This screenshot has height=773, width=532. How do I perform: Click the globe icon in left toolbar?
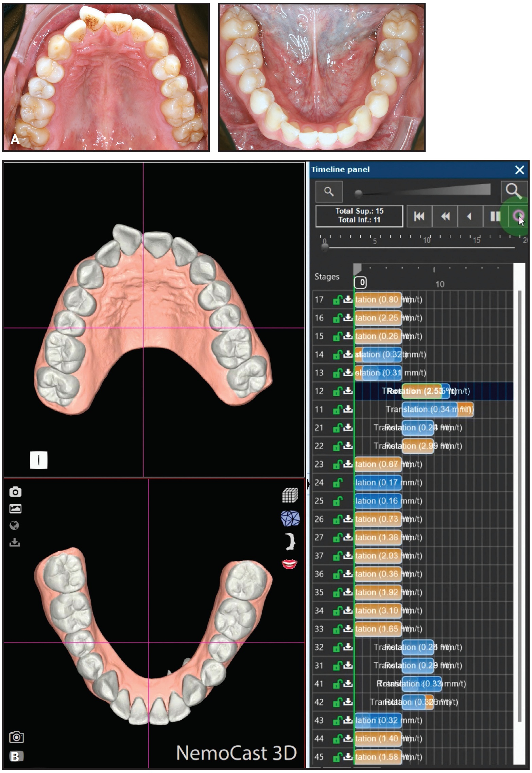[14, 525]
